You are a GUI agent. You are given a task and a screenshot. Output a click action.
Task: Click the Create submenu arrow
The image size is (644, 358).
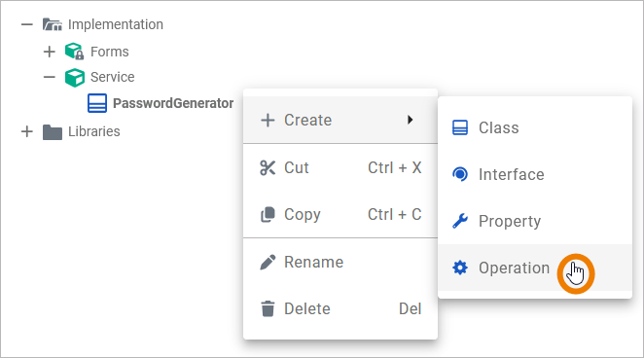pos(410,120)
